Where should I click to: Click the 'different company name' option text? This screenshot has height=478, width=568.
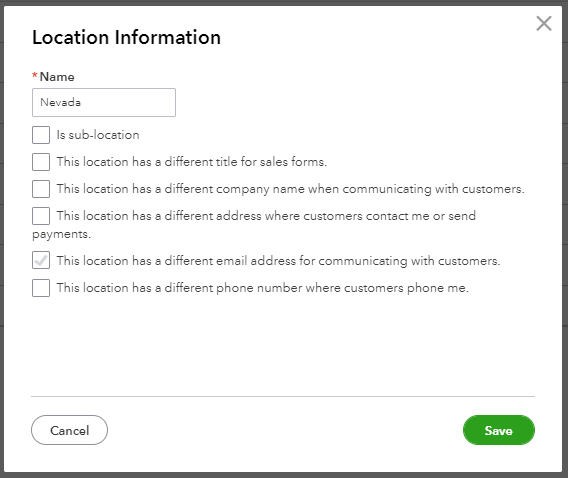(x=291, y=189)
